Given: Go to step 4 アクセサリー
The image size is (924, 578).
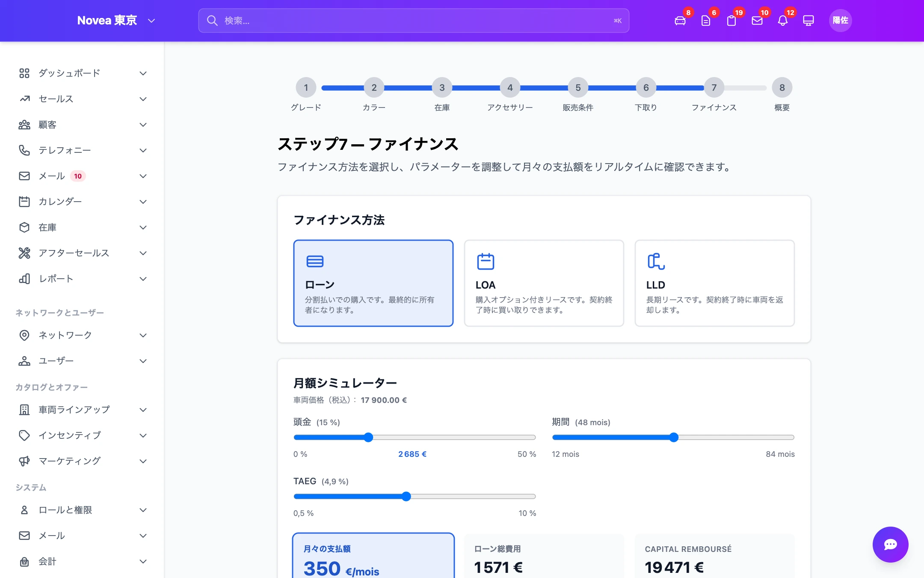Looking at the screenshot, I should pos(510,88).
